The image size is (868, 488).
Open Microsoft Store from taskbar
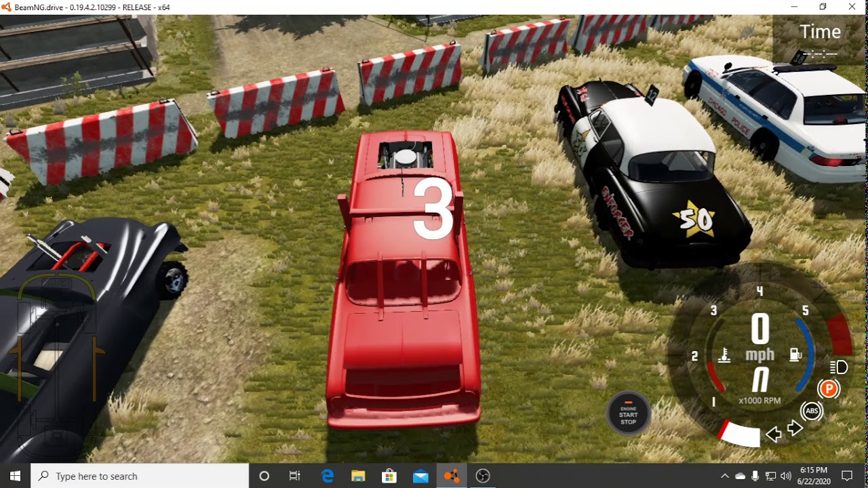click(x=389, y=476)
